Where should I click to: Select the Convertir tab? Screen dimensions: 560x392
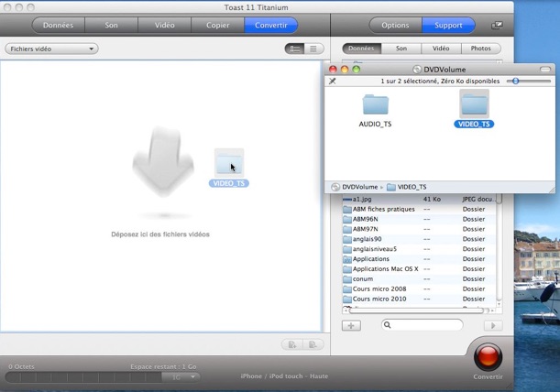pos(271,26)
